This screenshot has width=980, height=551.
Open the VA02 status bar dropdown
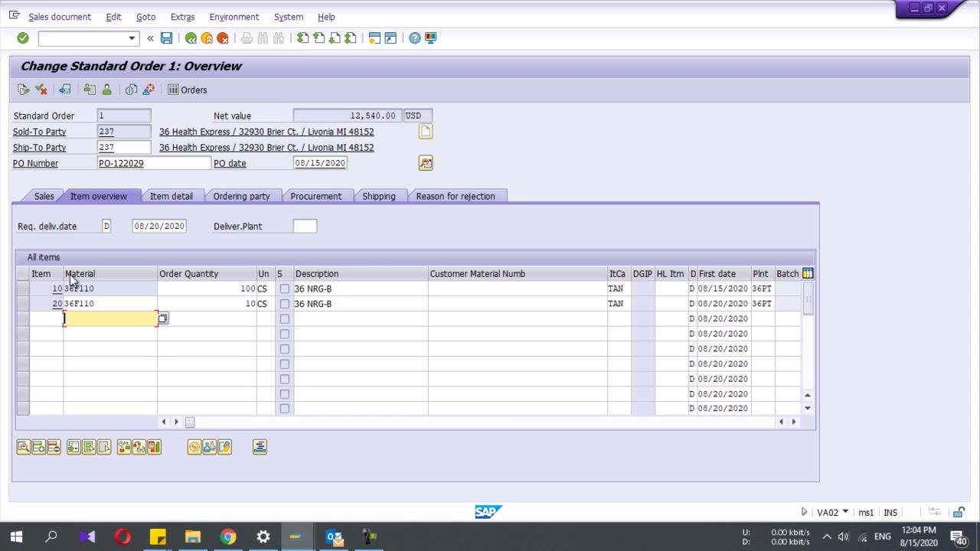point(845,511)
